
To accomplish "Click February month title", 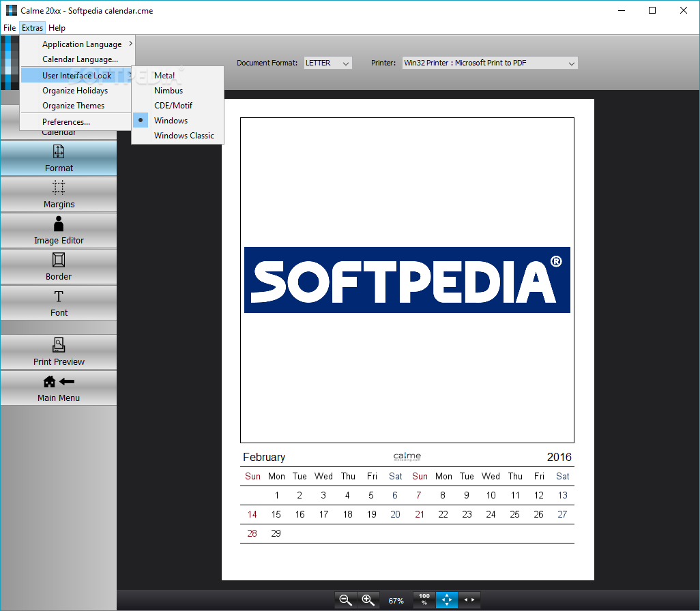I will (x=264, y=457).
